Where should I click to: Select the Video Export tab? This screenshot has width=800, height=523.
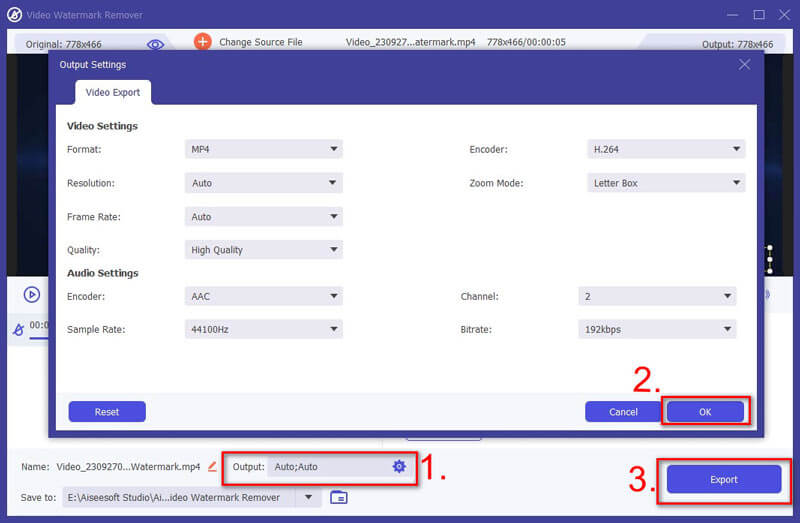(113, 92)
